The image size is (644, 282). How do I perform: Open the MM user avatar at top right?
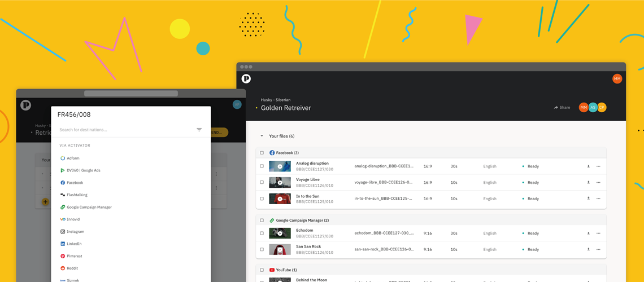[617, 79]
